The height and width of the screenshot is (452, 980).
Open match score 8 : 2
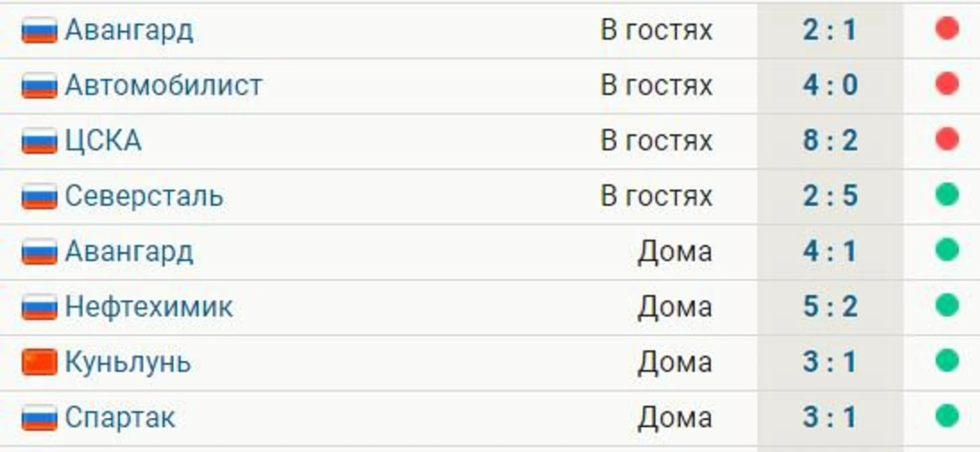830,141
